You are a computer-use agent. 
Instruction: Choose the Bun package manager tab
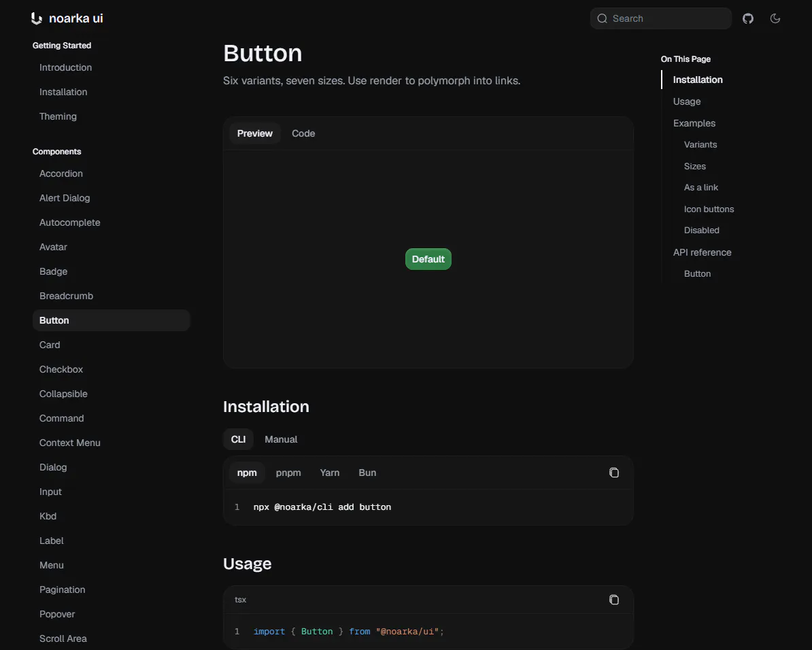[367, 473]
